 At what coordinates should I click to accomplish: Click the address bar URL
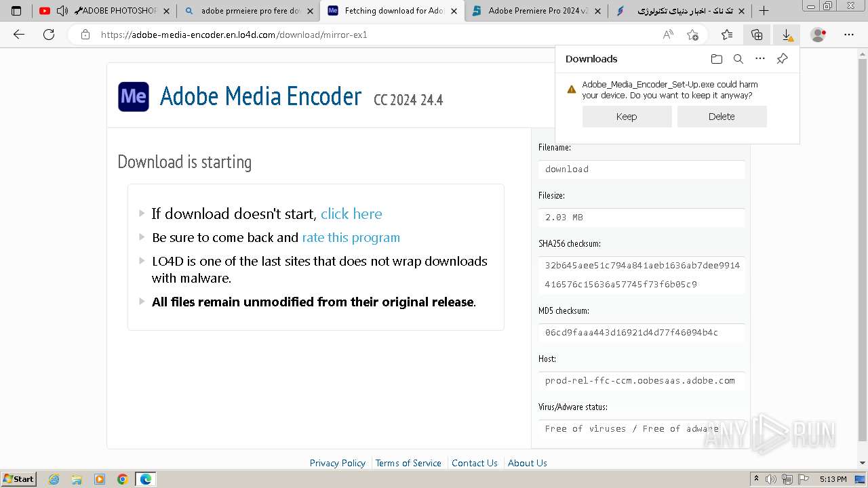234,35
